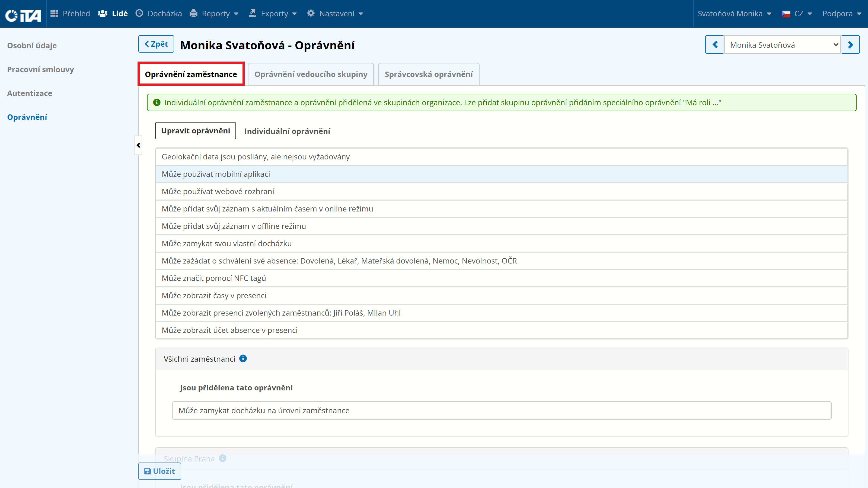Go to previous employee with left arrow
The width and height of the screenshot is (868, 488).
(x=715, y=44)
